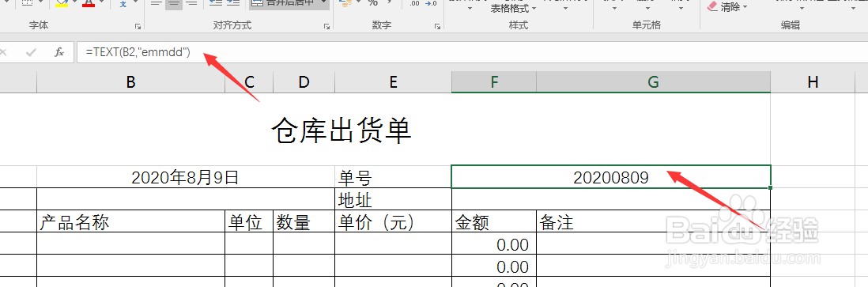Open the 数字 group dialog launcher
Screen dimensions: 868x287
437,26
